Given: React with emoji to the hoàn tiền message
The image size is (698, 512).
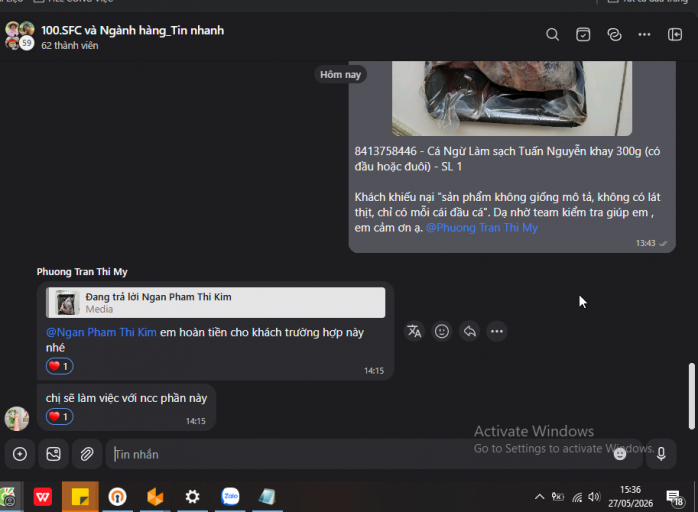Looking at the screenshot, I should tap(442, 331).
